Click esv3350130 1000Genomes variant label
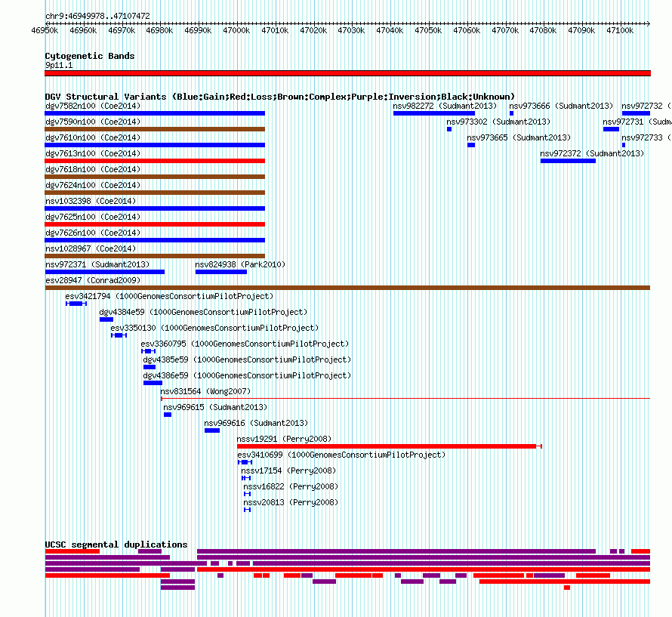Viewport: 672px width, 617px height. point(214,328)
